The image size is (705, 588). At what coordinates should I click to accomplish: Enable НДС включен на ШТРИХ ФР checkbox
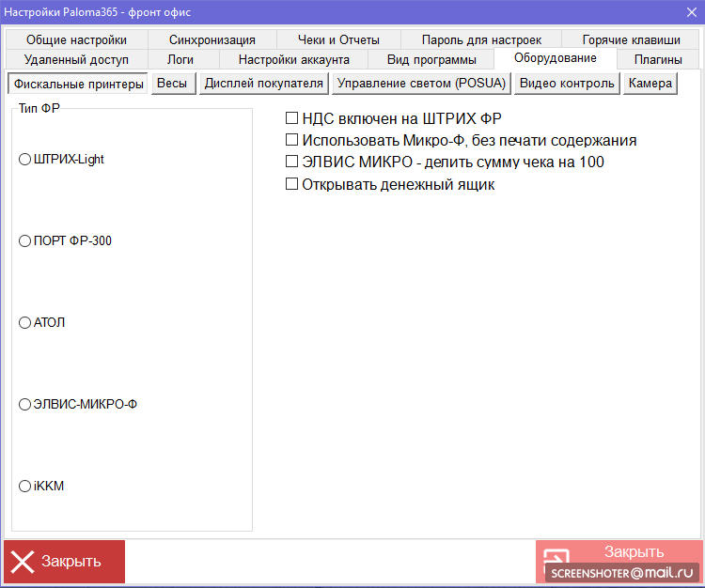[291, 119]
